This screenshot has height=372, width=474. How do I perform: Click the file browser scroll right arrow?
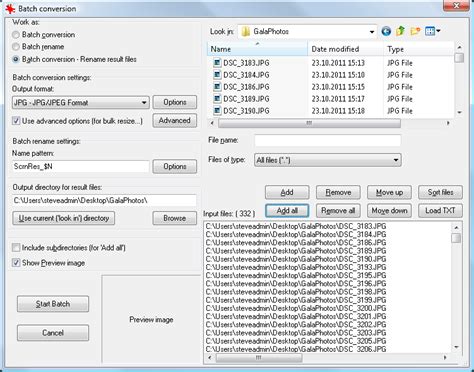(448, 123)
